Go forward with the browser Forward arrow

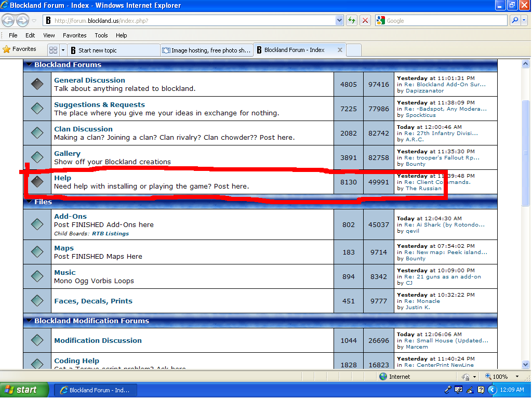pos(22,21)
